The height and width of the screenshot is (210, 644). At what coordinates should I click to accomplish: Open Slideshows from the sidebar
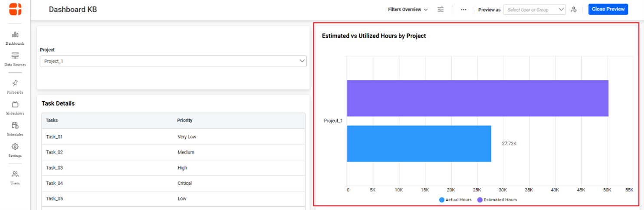[15, 108]
